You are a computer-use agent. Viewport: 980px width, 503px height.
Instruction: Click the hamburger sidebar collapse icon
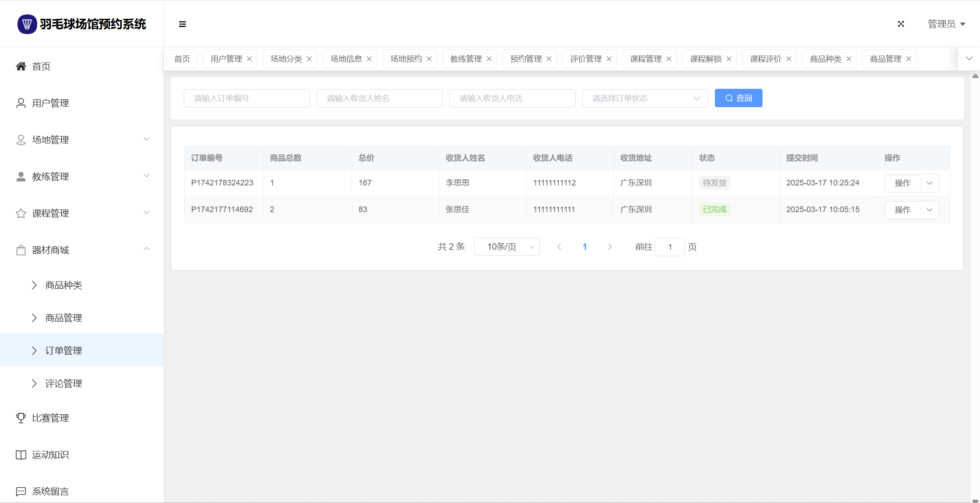click(182, 24)
